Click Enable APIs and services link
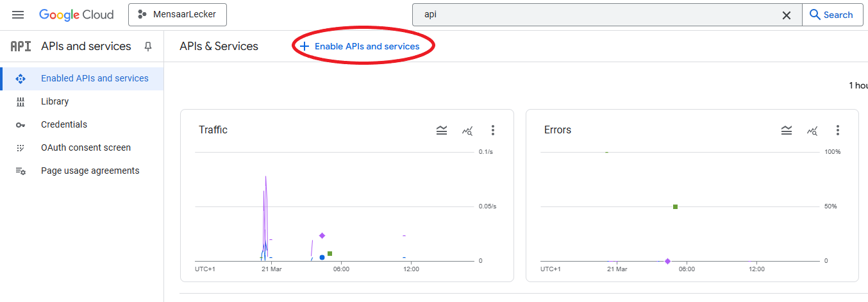The width and height of the screenshot is (868, 302). pyautogui.click(x=360, y=46)
